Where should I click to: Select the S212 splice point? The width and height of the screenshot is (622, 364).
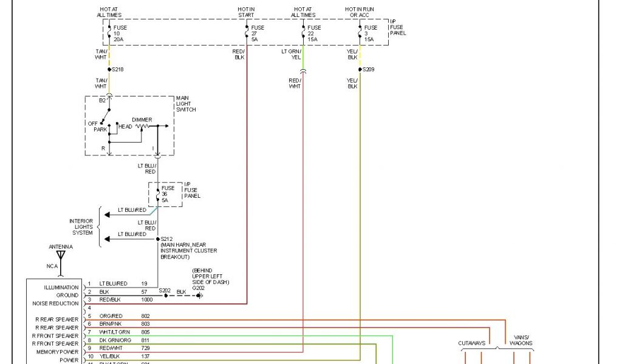click(x=157, y=239)
